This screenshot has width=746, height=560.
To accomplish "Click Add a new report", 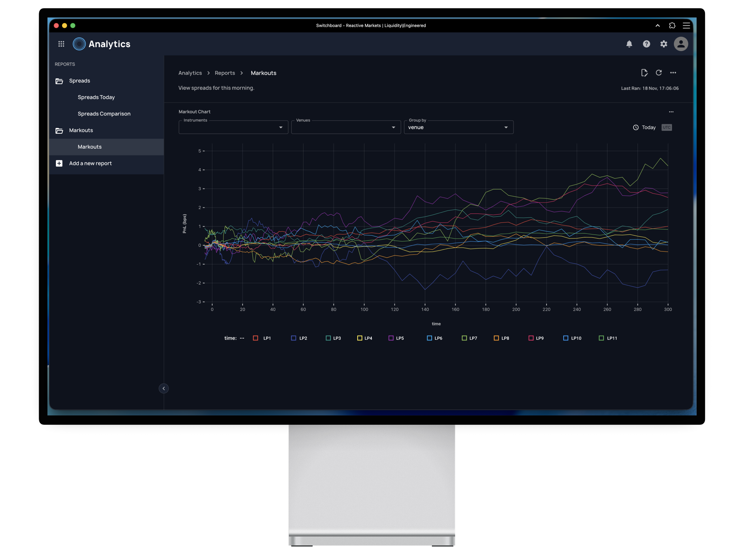I will click(x=90, y=163).
